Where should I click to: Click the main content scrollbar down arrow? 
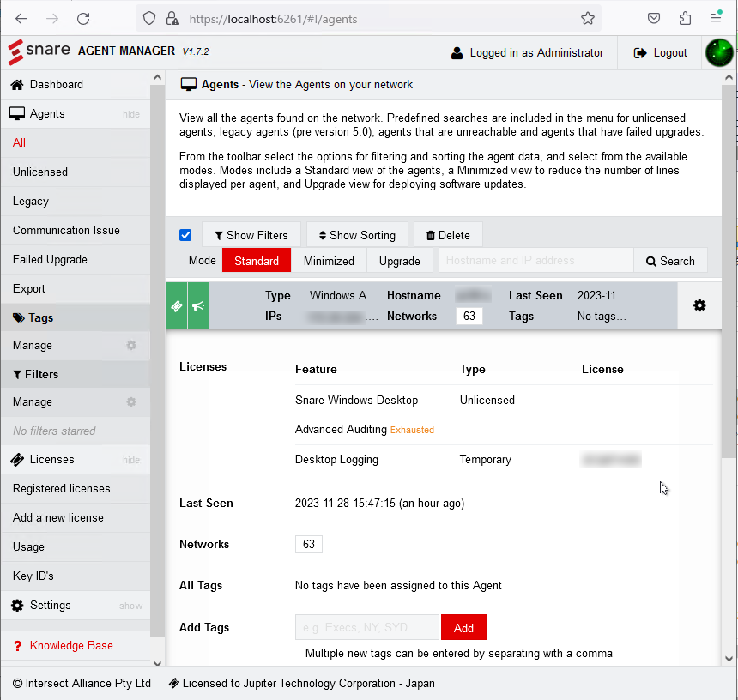[x=729, y=659]
